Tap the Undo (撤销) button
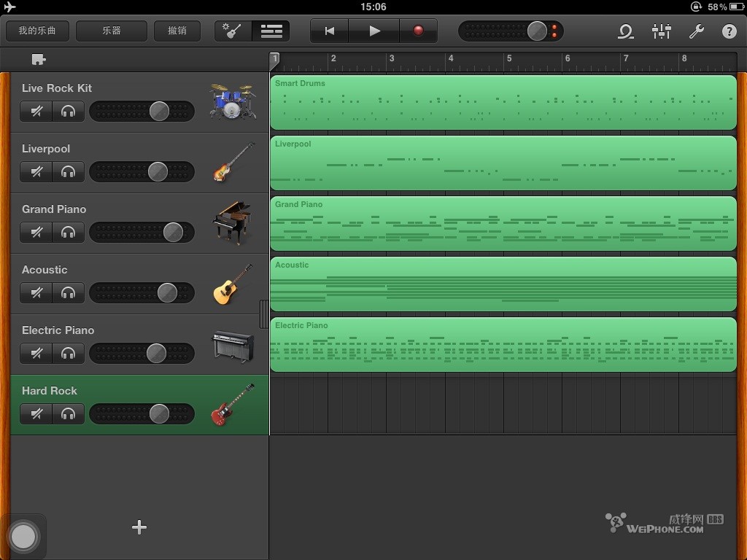This screenshot has width=747, height=560. coord(177,31)
